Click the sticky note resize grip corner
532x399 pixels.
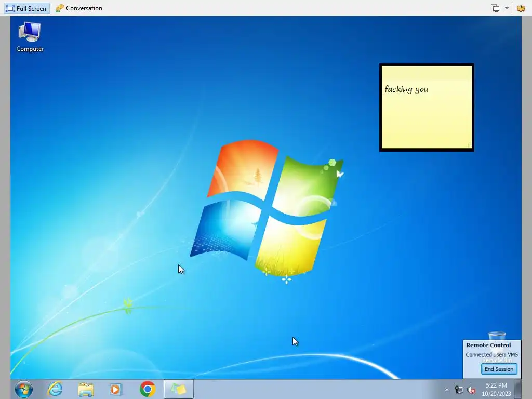point(469,145)
